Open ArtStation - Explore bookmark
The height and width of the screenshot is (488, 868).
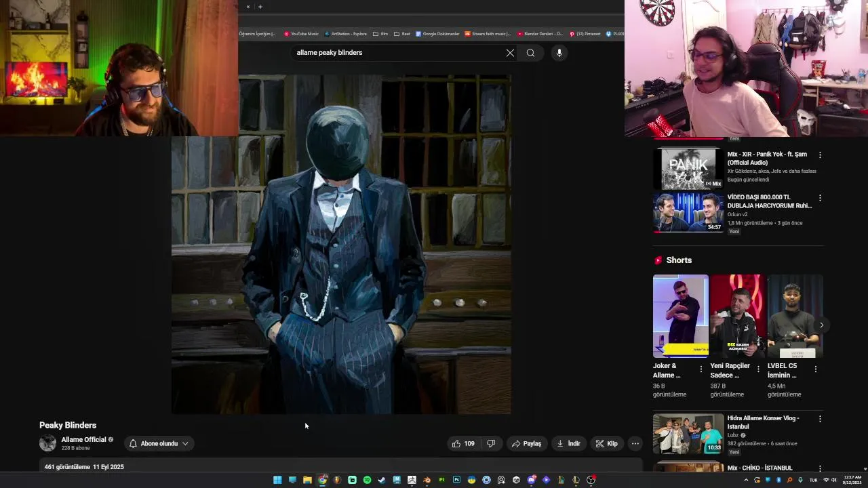[x=346, y=34]
